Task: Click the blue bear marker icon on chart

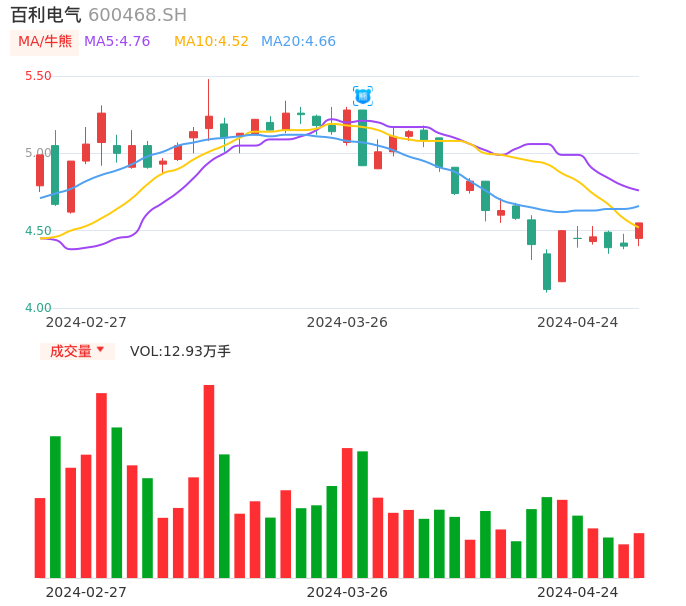Action: tap(362, 96)
